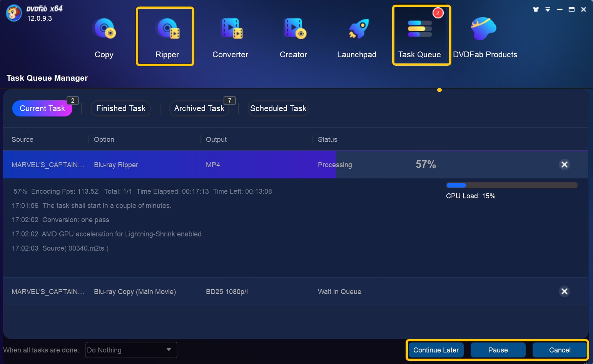Remove the Blu-ray Ripper processing task

tap(564, 165)
